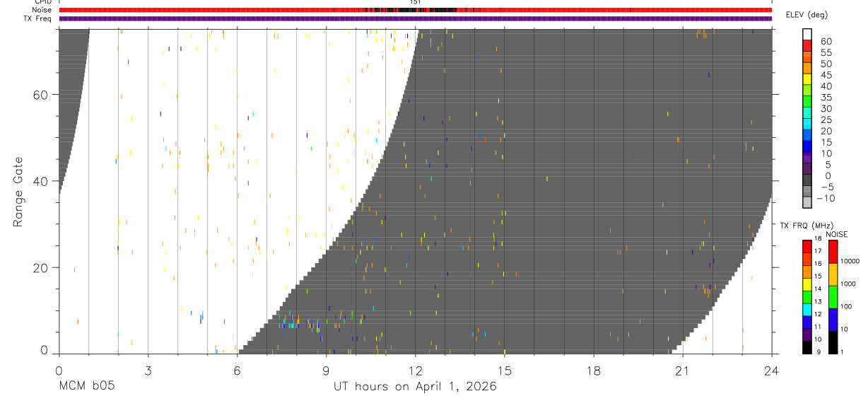The height and width of the screenshot is (401, 868).
Task: Select the 'ELEV (deg)' legend title
Action: coord(807,15)
